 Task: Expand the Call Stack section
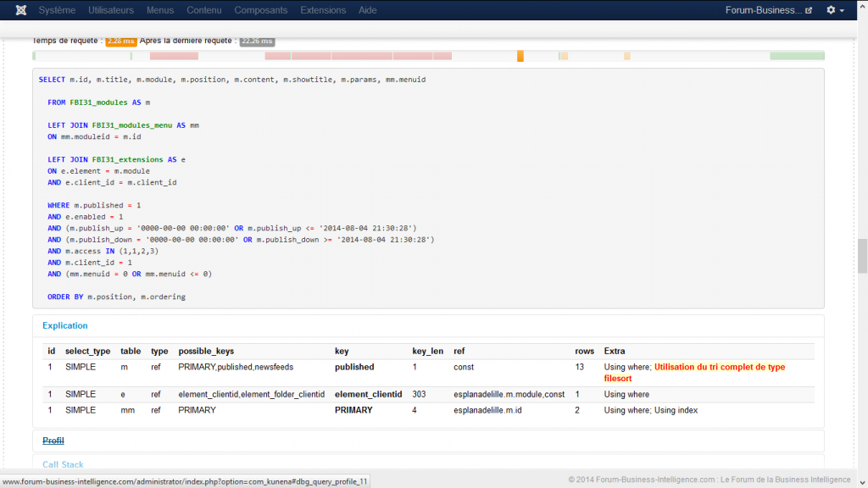click(x=63, y=464)
